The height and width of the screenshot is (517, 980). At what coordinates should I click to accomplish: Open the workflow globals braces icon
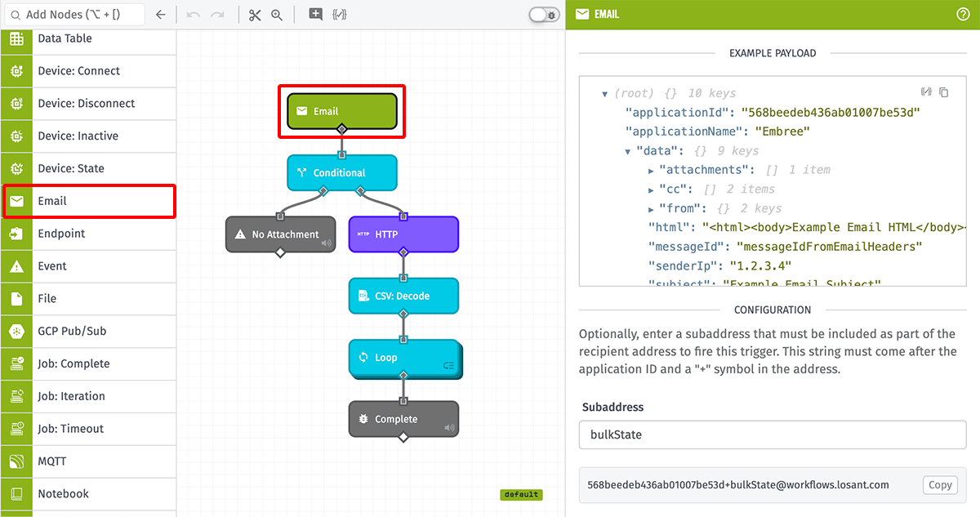pyautogui.click(x=340, y=15)
